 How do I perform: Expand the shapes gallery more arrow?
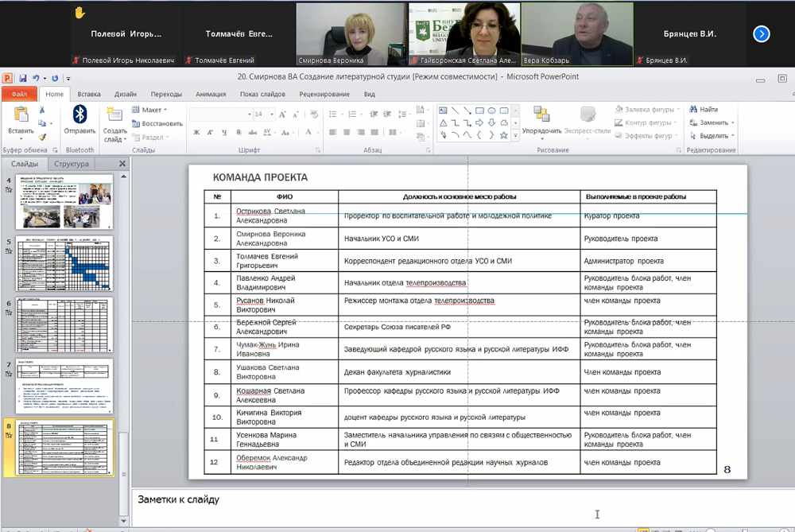tap(516, 136)
